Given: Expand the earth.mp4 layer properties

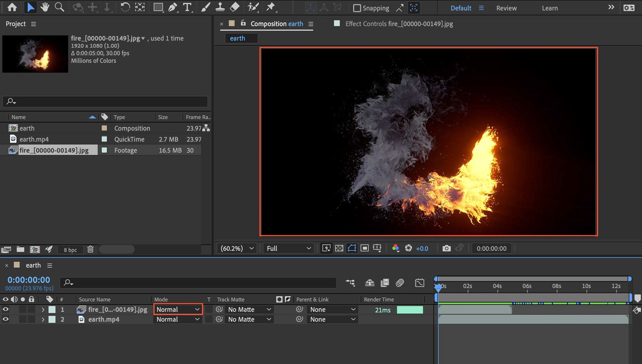Looking at the screenshot, I should pos(43,319).
